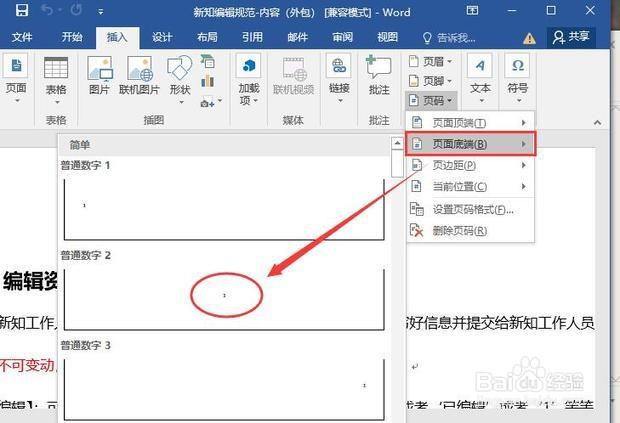Select 页面底端(B) menu item
This screenshot has height=423, width=620.
click(x=471, y=144)
